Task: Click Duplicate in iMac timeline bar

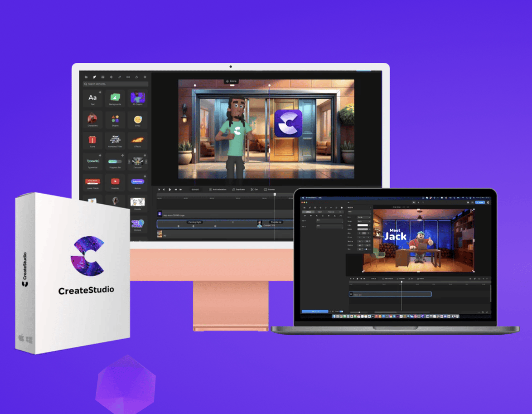Action: [x=239, y=190]
